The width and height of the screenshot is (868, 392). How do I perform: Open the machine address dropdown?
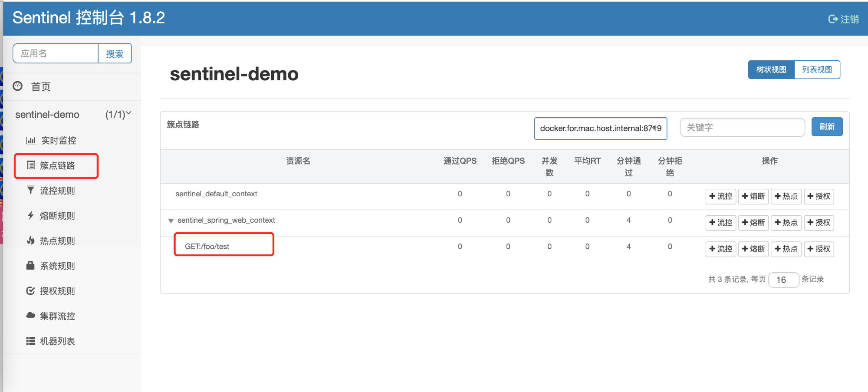(601, 128)
